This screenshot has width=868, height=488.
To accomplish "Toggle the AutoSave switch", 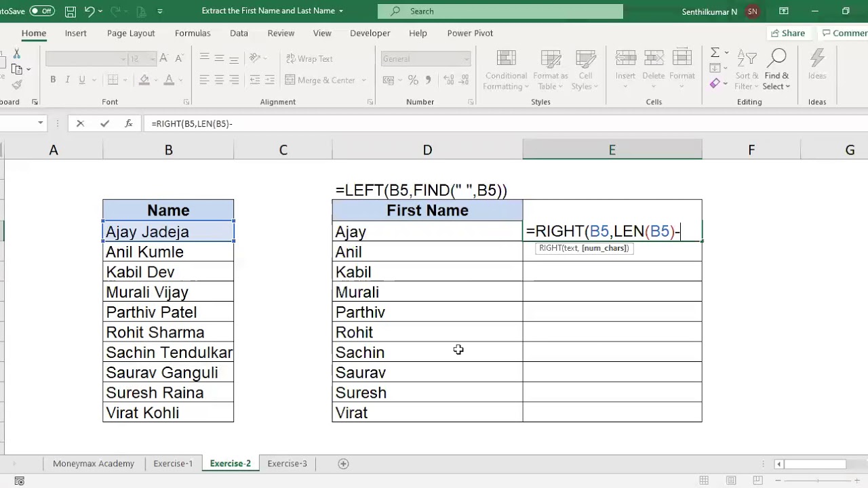I will 41,11.
